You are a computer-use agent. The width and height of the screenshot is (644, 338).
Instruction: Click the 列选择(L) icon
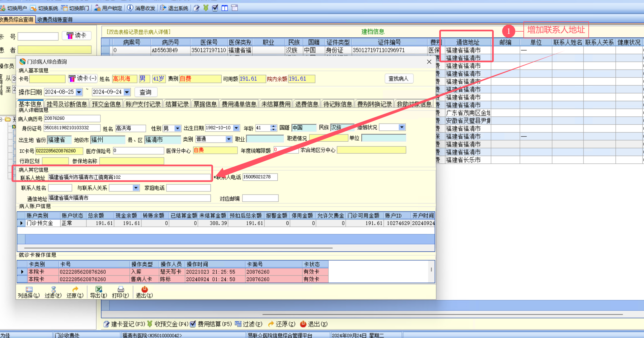(29, 289)
